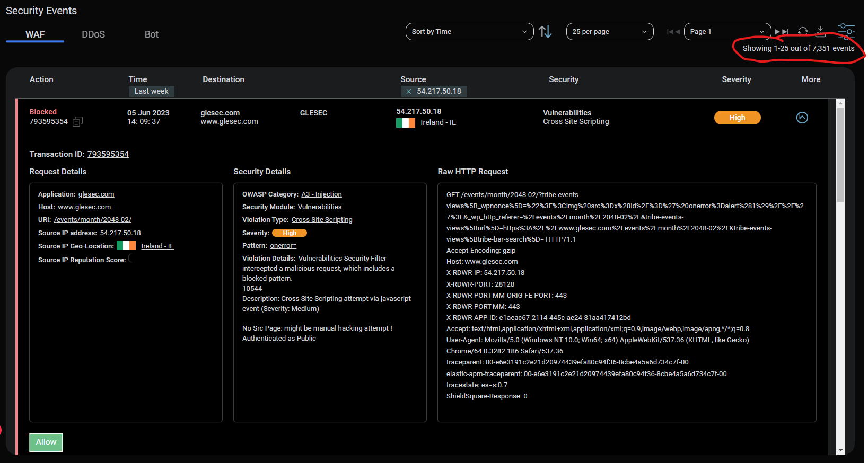Click the scrollbar up arrow
The width and height of the screenshot is (868, 463).
(840, 103)
